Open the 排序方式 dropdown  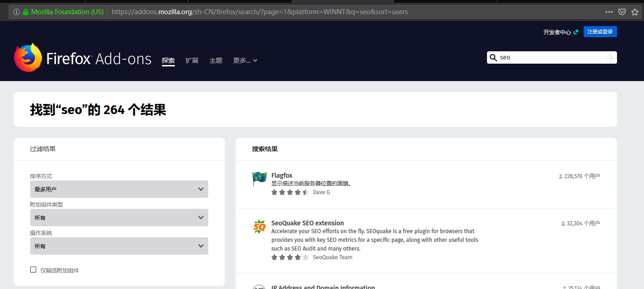click(119, 189)
